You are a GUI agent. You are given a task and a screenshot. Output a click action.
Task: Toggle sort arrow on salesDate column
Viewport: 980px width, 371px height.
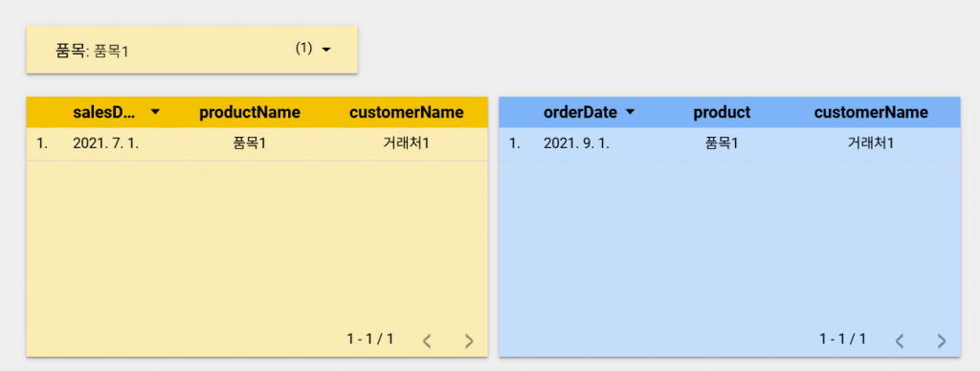click(156, 112)
